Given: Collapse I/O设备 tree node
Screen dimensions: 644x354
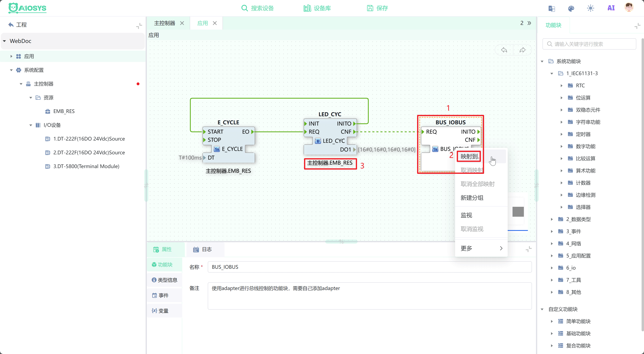Looking at the screenshot, I should tap(31, 125).
